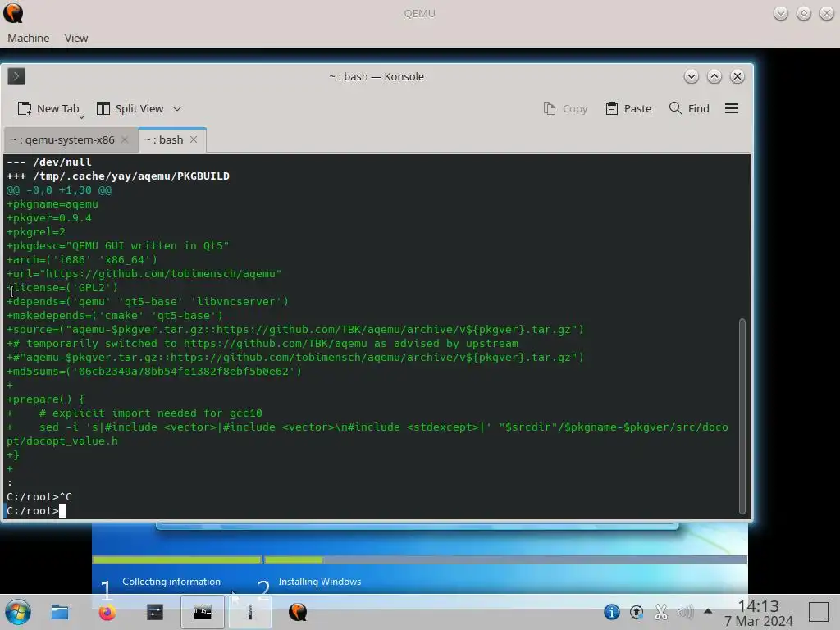Viewport: 840px width, 630px height.
Task: Click 'Installing Windows' step label
Action: [320, 582]
